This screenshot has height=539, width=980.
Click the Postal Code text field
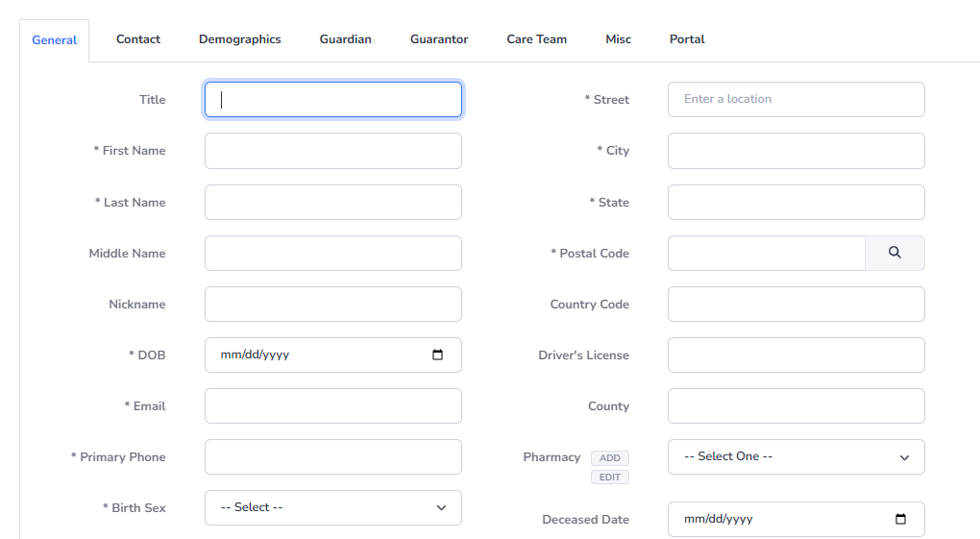[x=766, y=253]
